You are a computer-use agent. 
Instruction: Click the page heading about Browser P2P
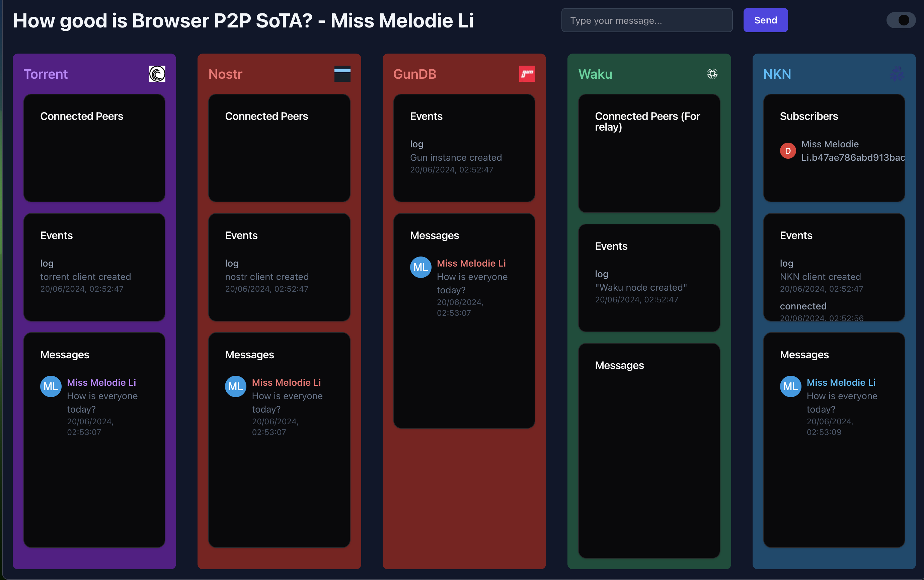(243, 20)
